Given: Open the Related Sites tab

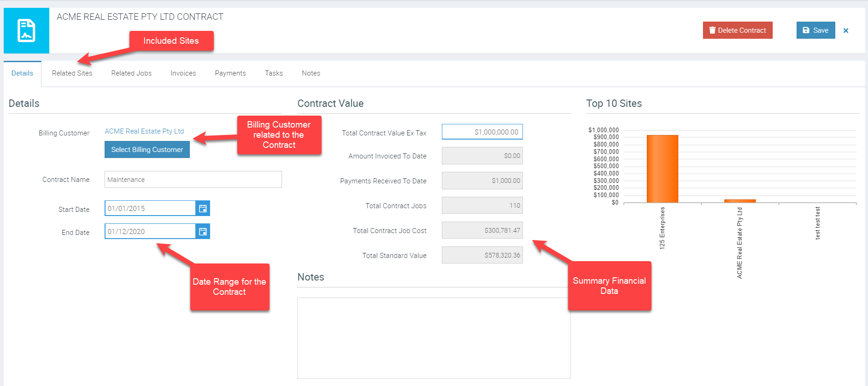Looking at the screenshot, I should (72, 73).
